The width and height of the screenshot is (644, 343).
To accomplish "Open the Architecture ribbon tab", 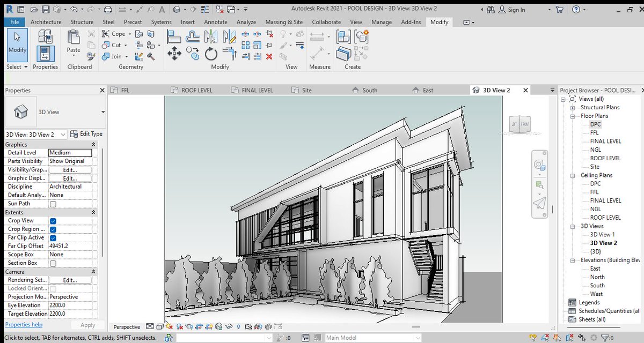I will point(46,22).
